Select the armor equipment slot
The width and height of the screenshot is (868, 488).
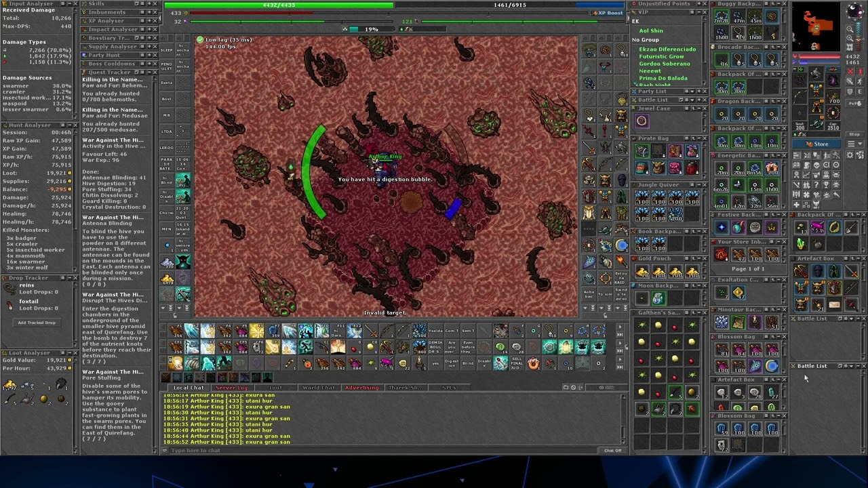click(816, 89)
